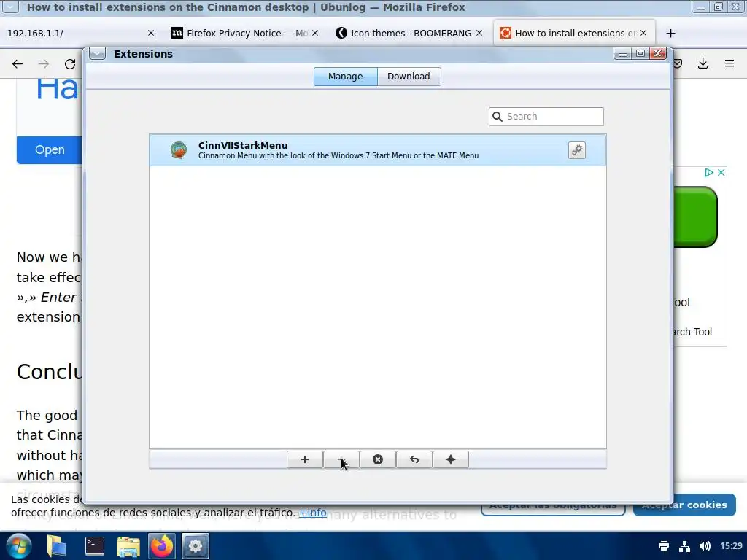Image resolution: width=747 pixels, height=560 pixels.
Task: Select the CinnVIIStarkMenu extension icon
Action: pyautogui.click(x=179, y=150)
